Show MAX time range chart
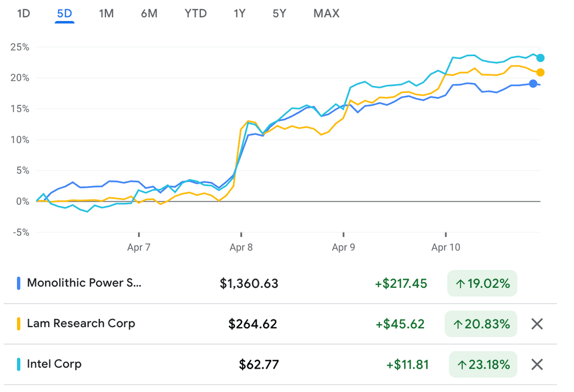Viewport: 574px width, 392px height. click(326, 13)
